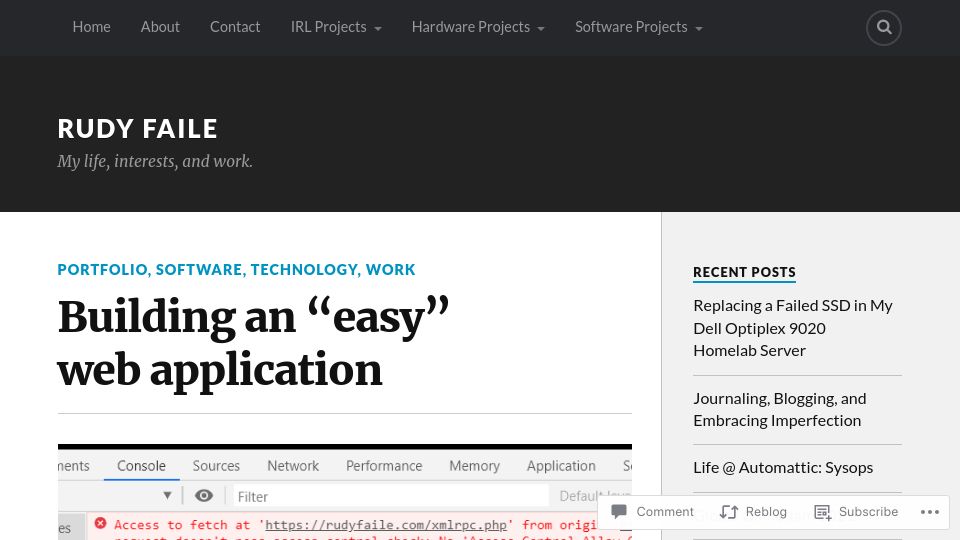Open the SOFTWARE category link
The image size is (960, 540).
click(199, 269)
